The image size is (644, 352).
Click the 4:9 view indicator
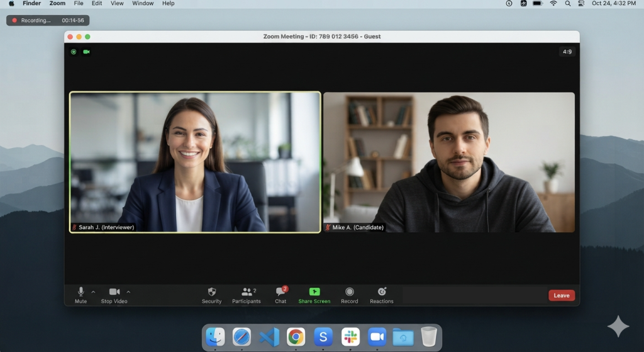click(567, 52)
